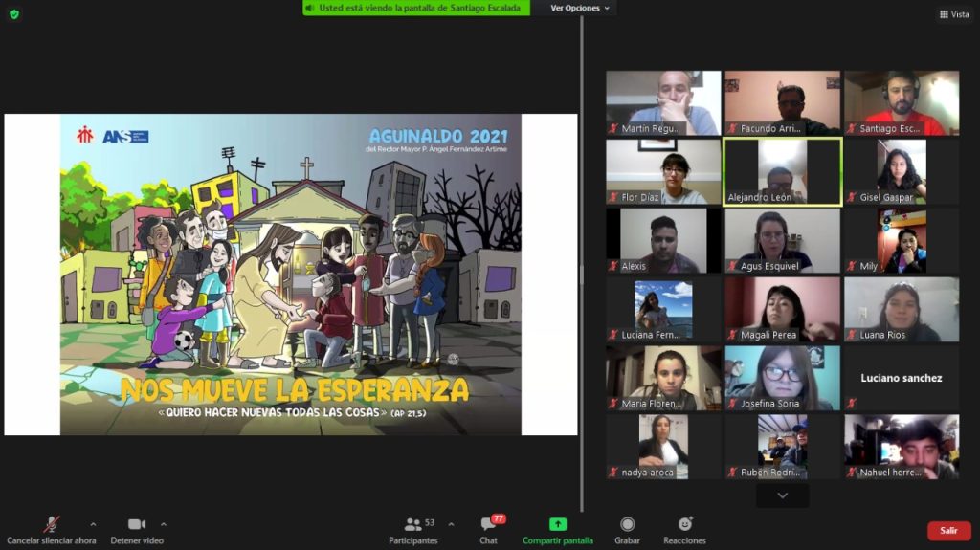The width and height of the screenshot is (980, 550).
Task: Select nadya aroca video thumbnail
Action: [663, 447]
